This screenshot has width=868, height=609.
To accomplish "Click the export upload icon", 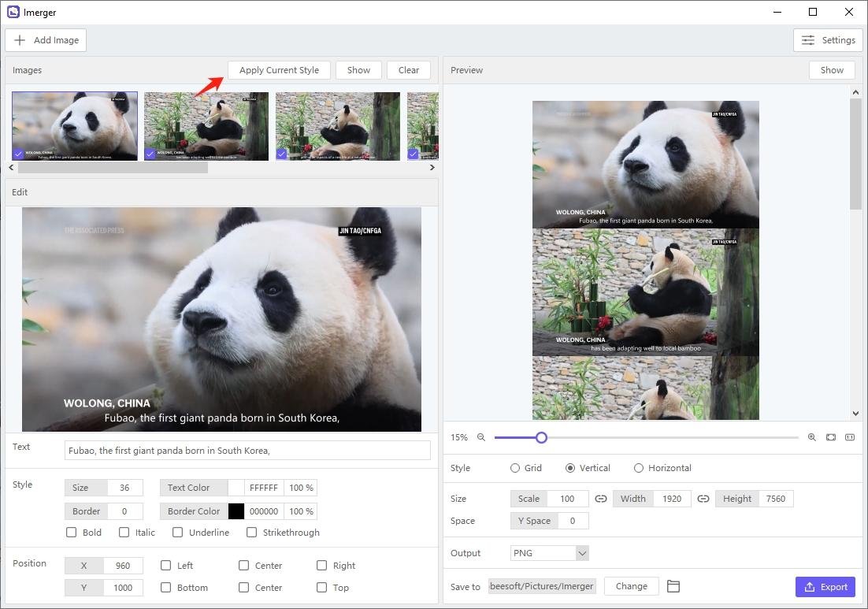I will [810, 587].
